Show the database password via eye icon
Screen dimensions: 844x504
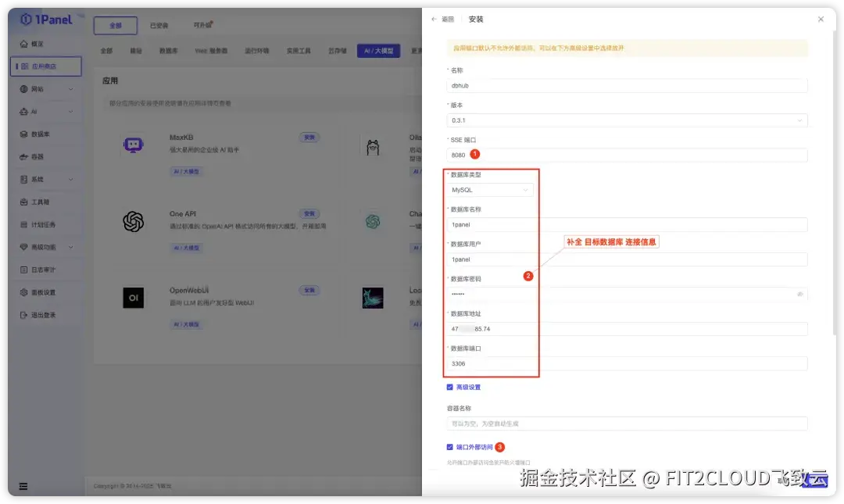(800, 294)
